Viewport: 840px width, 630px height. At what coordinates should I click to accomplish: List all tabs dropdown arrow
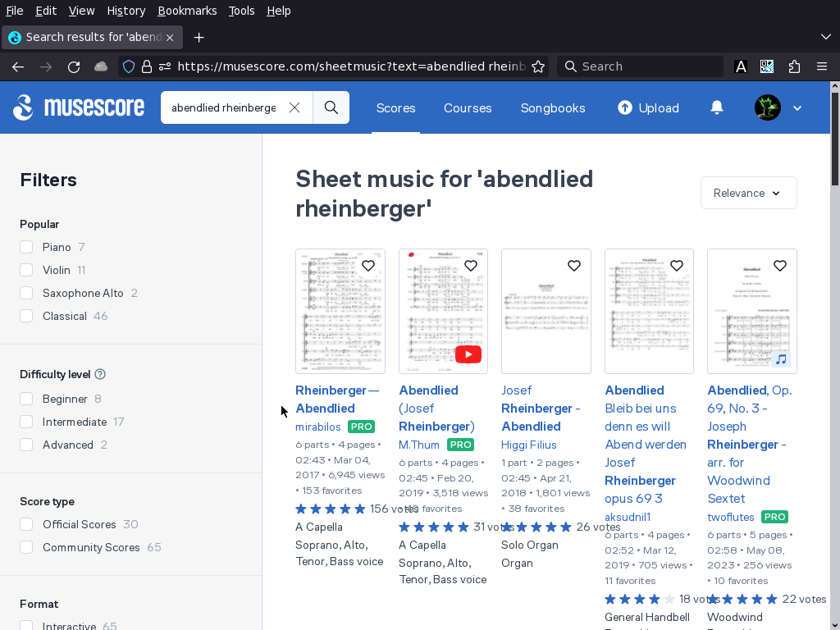coord(825,37)
